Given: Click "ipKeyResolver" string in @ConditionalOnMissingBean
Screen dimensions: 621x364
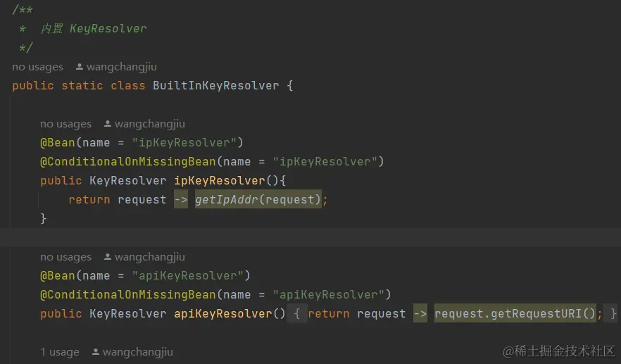Looking at the screenshot, I should 325,162.
